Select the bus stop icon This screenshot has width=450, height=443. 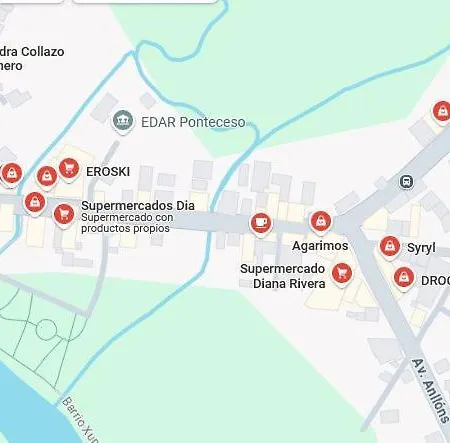pos(406,182)
